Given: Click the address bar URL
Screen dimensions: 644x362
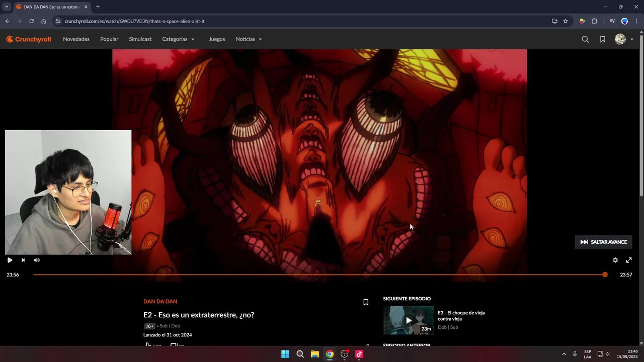Looking at the screenshot, I should (134, 21).
